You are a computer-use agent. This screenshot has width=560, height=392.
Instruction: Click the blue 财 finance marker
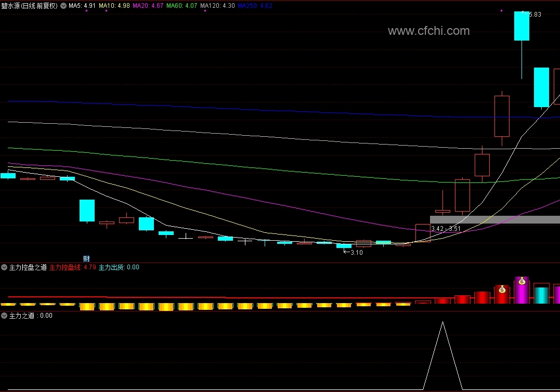coord(86,258)
